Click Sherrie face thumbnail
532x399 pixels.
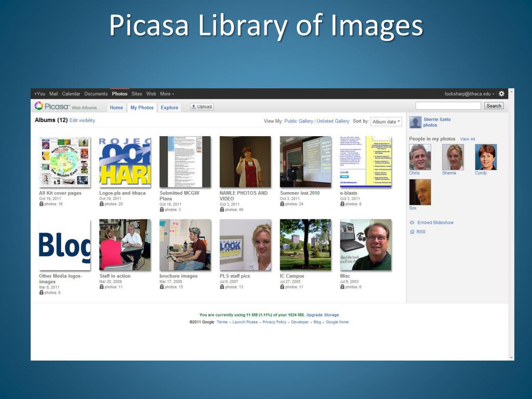click(x=453, y=157)
